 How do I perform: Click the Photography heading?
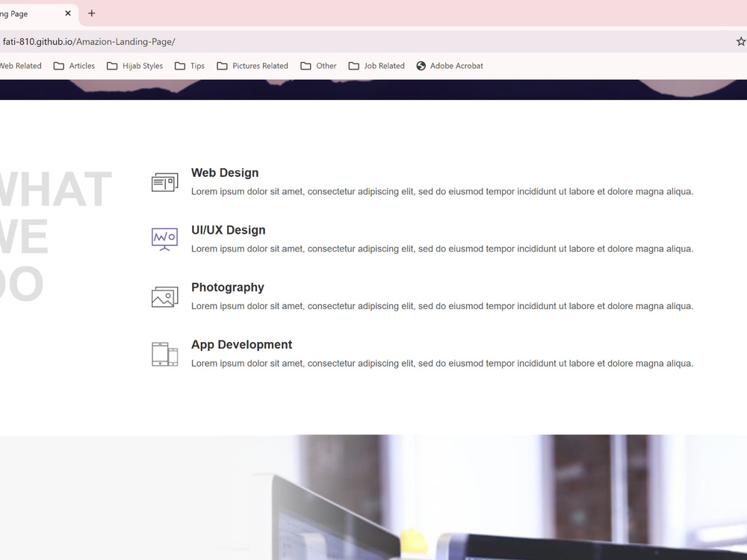point(228,287)
